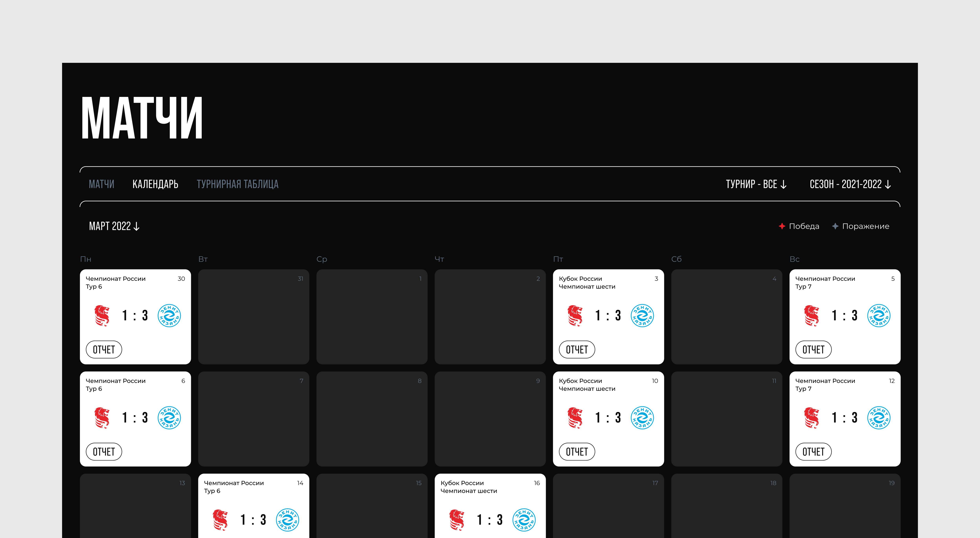980x538 pixels.
Task: Click the 1 : 3 score on day 30
Action: [135, 316]
